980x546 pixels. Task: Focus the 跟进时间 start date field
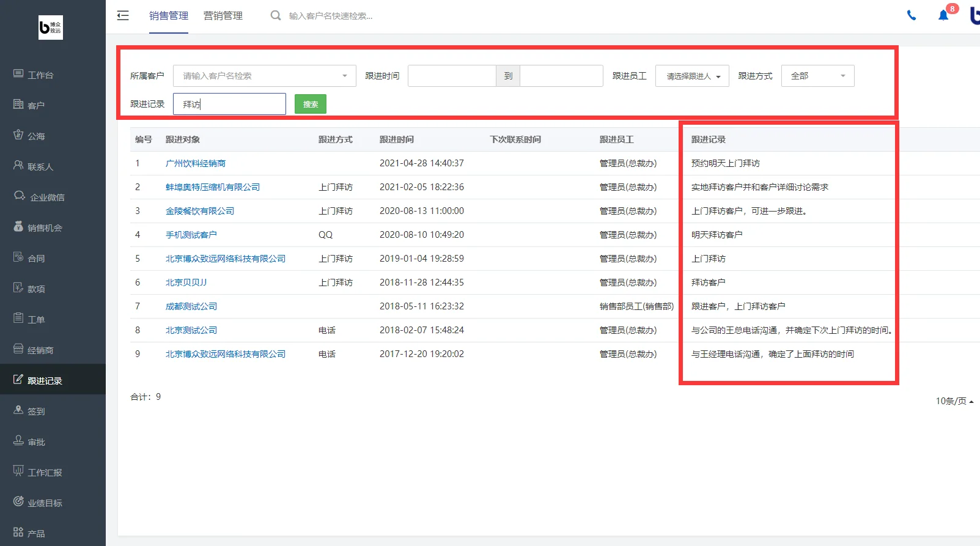coord(452,76)
